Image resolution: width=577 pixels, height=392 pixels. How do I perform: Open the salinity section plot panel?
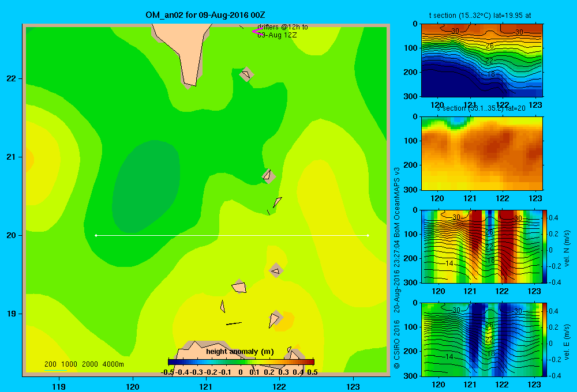482,153
